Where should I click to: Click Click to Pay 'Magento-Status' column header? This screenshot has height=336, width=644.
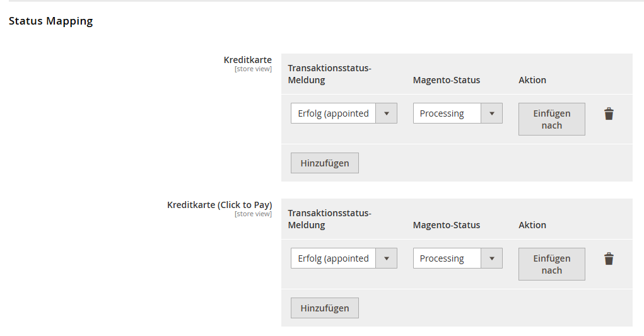tap(447, 225)
